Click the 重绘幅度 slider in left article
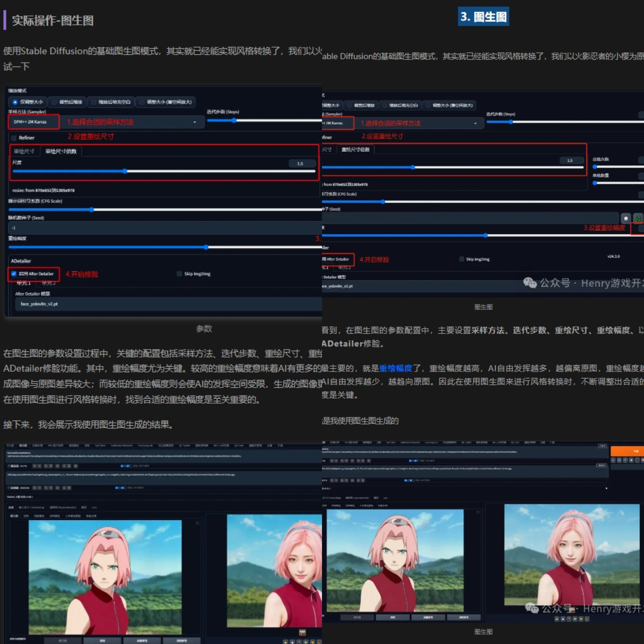The image size is (644, 644). point(165,247)
